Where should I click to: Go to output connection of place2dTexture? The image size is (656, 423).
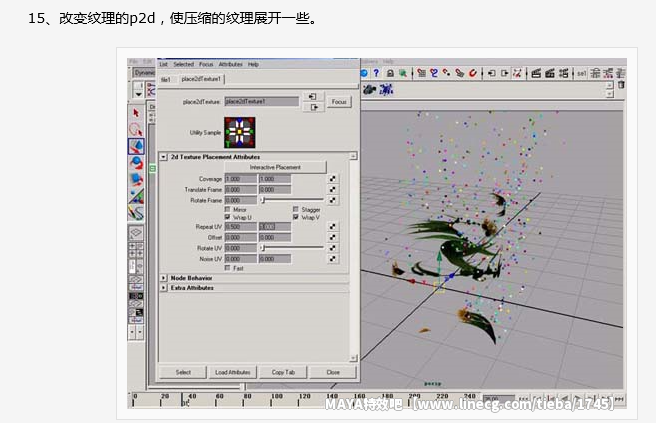pyautogui.click(x=314, y=108)
